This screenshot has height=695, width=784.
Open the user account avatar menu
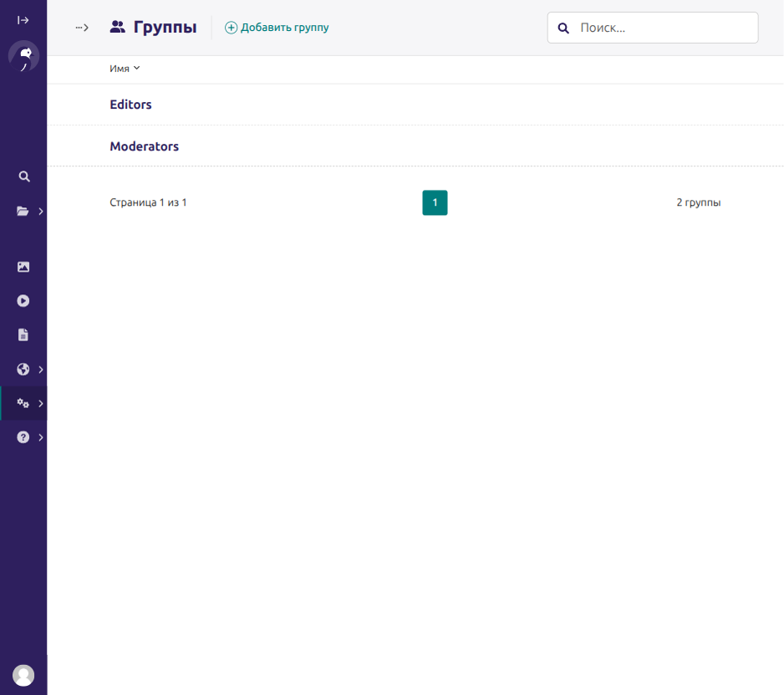[23, 676]
